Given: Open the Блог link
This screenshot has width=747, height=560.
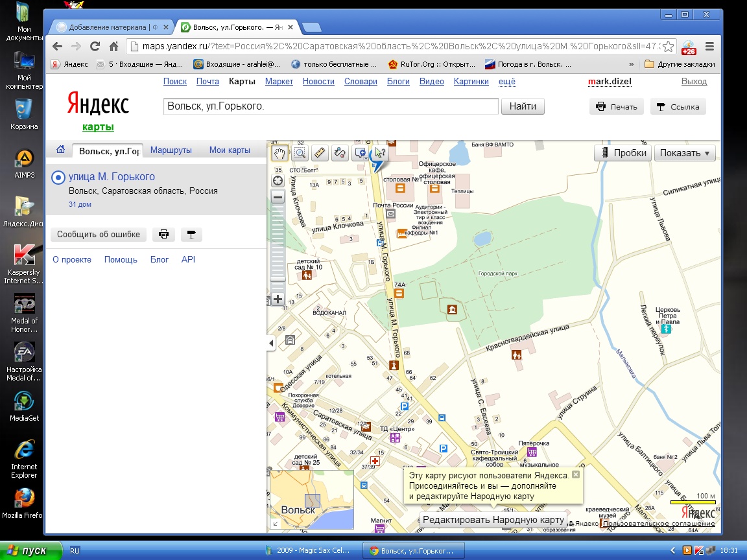Looking at the screenshot, I should (160, 259).
